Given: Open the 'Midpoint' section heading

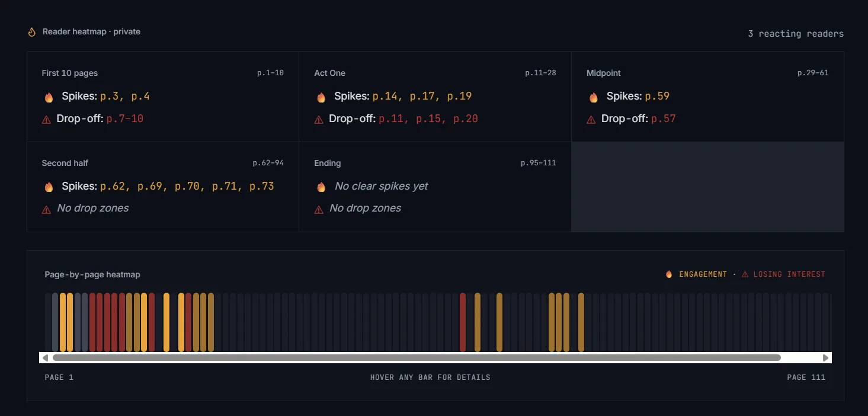Looking at the screenshot, I should [604, 73].
